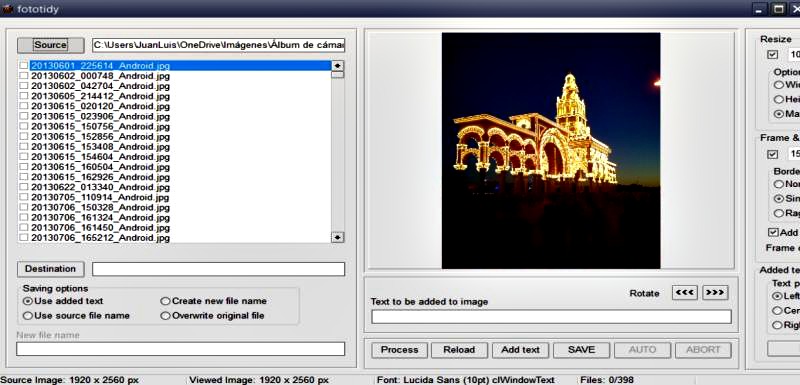Click the Add text button
The height and width of the screenshot is (385, 800).
[x=520, y=350]
